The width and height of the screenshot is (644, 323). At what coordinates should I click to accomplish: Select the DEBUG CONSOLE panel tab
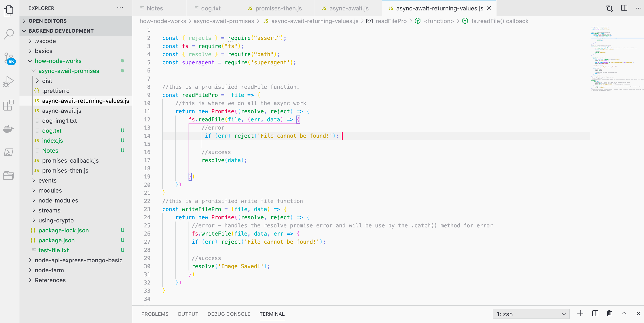point(229,314)
